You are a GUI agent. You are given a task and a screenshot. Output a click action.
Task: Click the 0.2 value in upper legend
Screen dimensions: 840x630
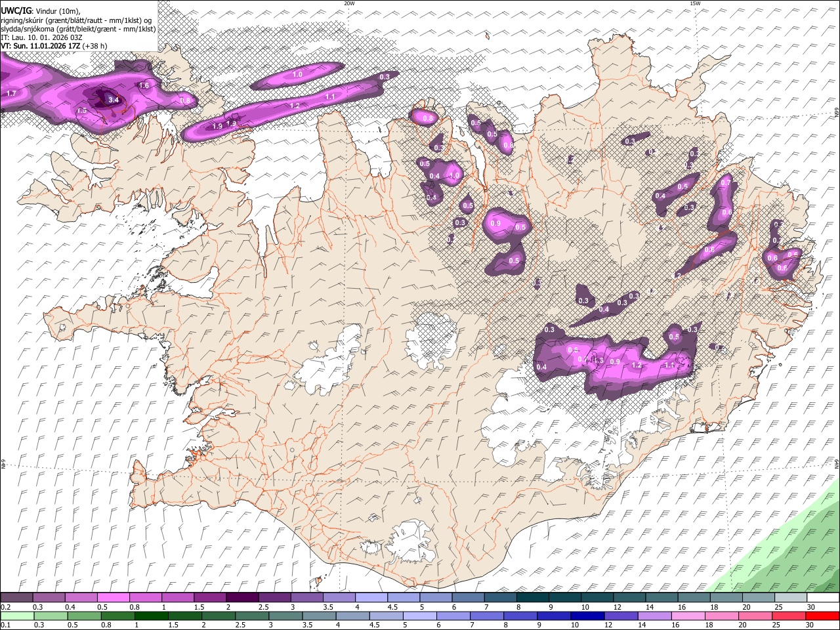click(5, 607)
